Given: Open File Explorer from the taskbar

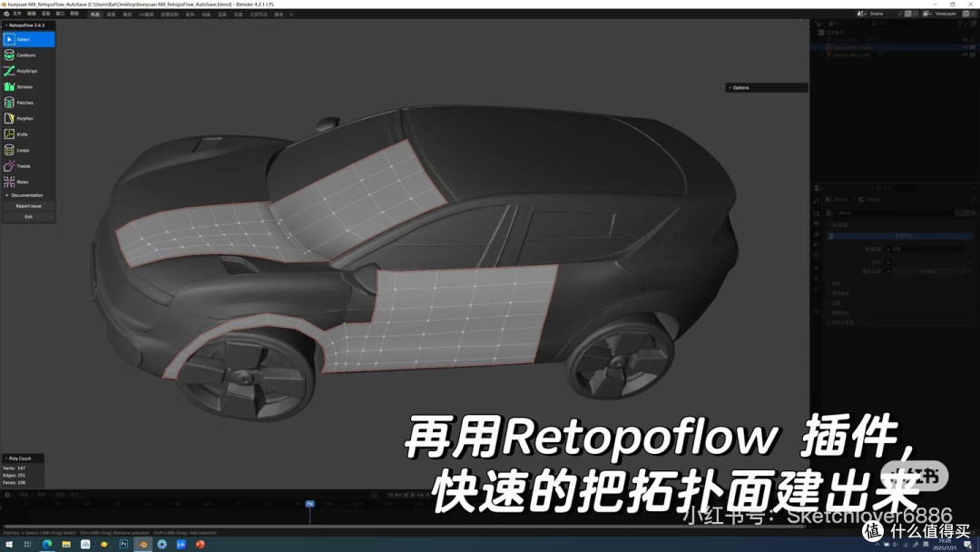Looking at the screenshot, I should point(66,545).
